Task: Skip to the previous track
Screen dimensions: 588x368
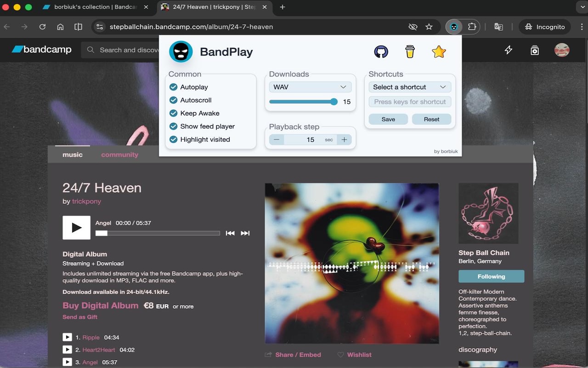Action: 230,233
